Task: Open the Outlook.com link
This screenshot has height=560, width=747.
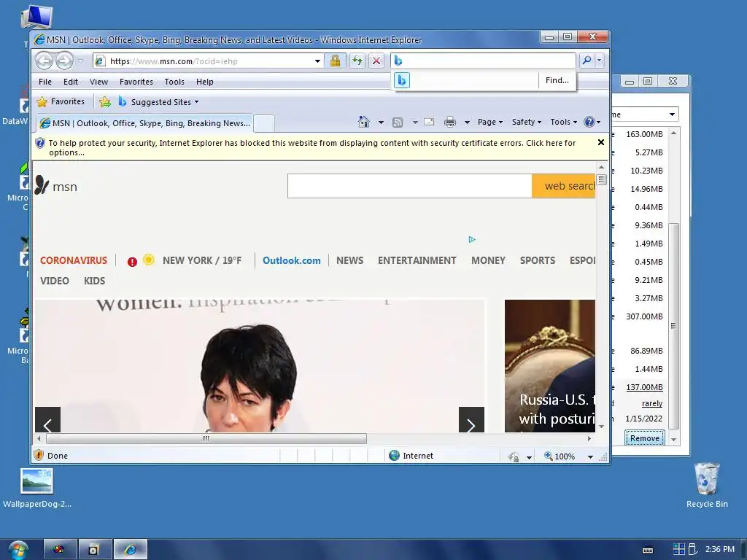Action: [292, 260]
